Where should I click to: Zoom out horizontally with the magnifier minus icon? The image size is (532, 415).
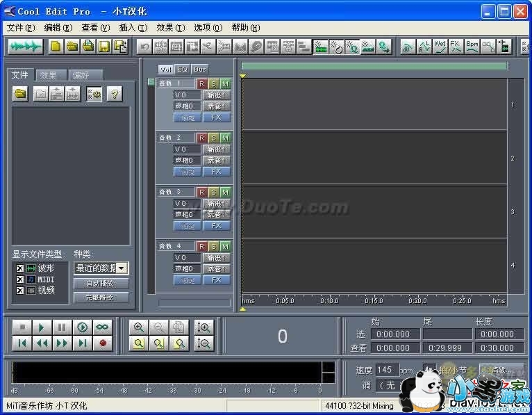[x=159, y=327]
